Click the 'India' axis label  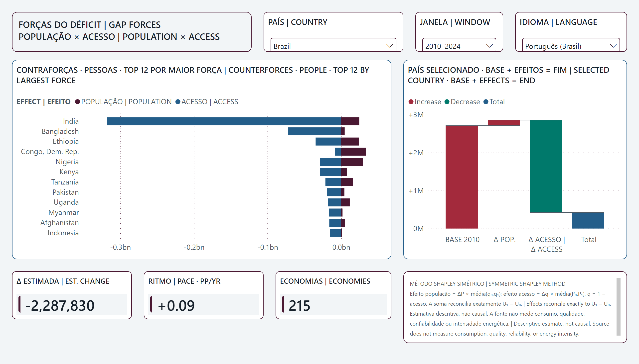71,121
